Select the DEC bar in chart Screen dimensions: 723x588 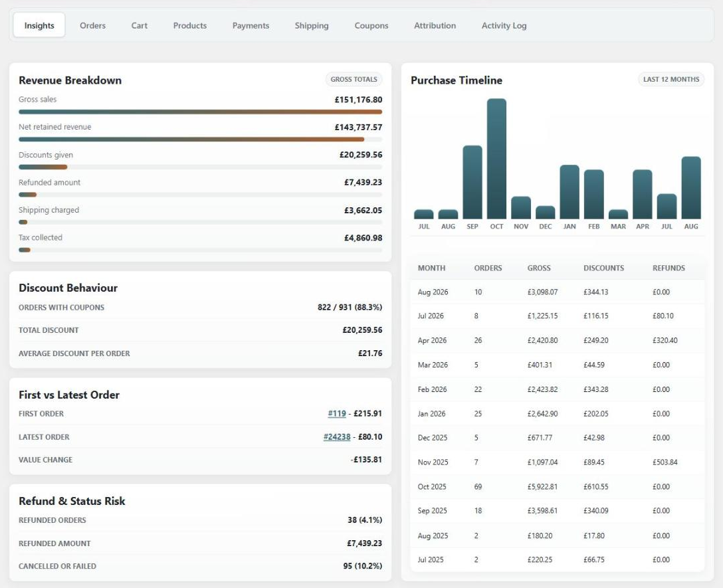click(546, 212)
